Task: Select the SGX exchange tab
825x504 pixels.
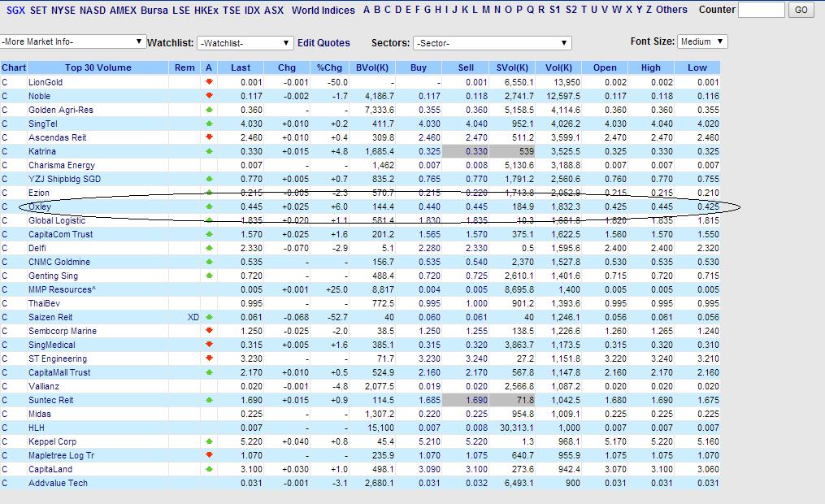Action: pyautogui.click(x=15, y=10)
